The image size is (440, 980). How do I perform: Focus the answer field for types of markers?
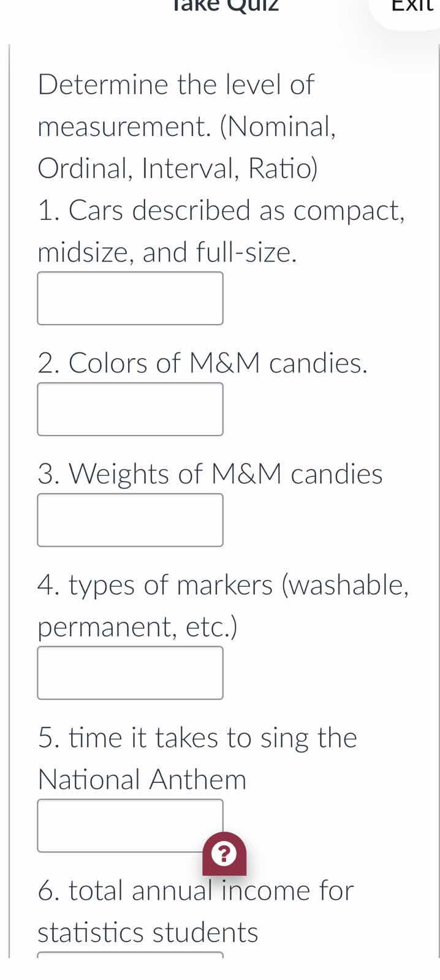click(x=130, y=673)
